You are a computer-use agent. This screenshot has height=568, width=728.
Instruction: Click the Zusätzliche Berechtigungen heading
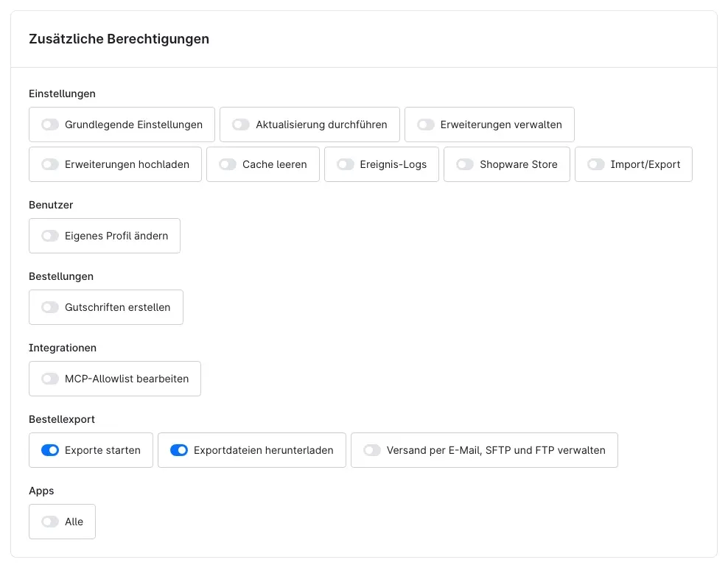(x=119, y=39)
